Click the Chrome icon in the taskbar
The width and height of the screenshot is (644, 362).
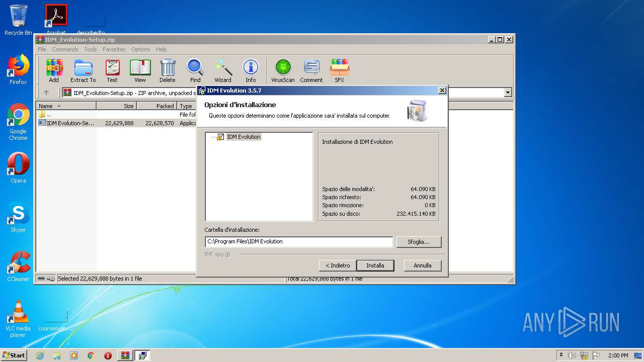point(91,355)
